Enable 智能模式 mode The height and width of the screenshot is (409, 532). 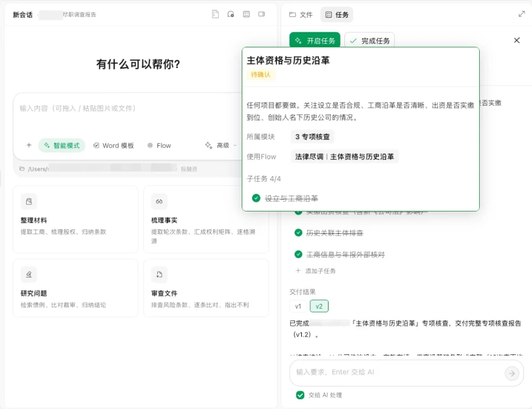(x=62, y=145)
